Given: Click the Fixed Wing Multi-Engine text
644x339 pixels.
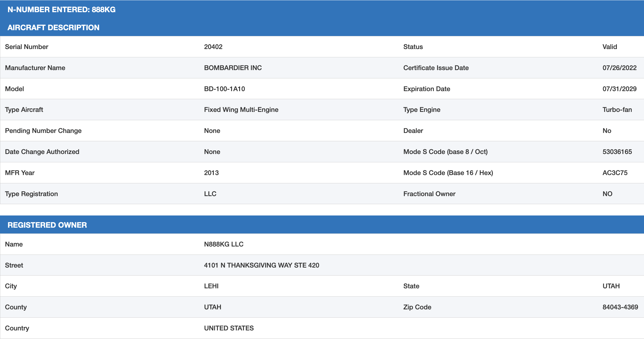Looking at the screenshot, I should pos(241,110).
